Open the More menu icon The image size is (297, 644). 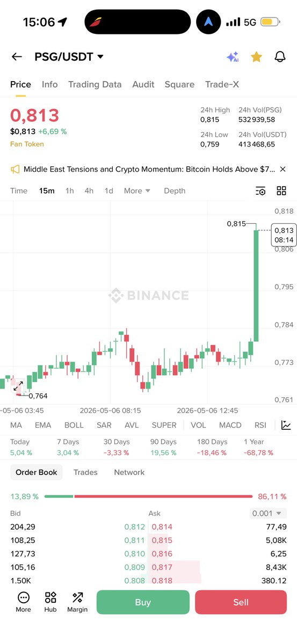23,602
